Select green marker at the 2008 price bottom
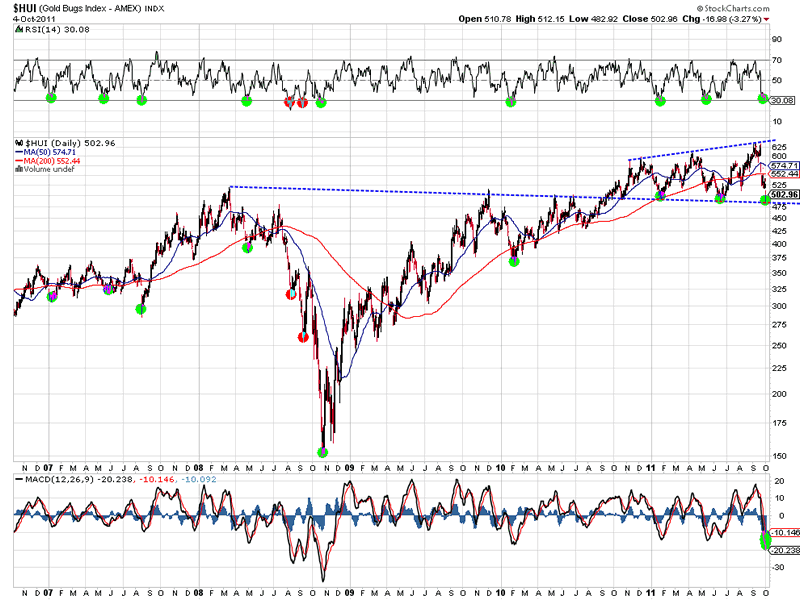Viewport: 800px width, 600px height. click(x=322, y=452)
